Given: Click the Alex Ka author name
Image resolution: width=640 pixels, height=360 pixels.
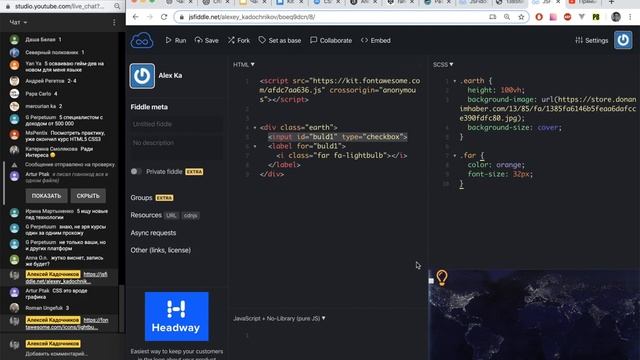Looking at the screenshot, I should click(x=170, y=76).
